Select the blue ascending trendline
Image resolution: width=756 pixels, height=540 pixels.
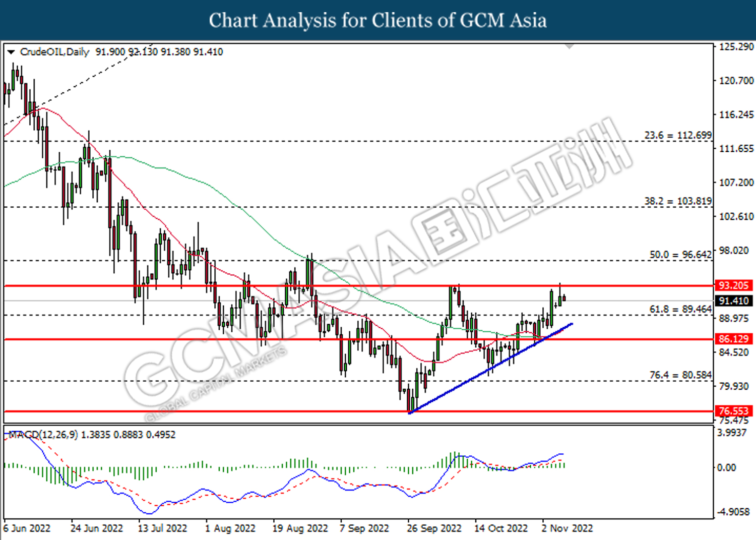pyautogui.click(x=490, y=368)
